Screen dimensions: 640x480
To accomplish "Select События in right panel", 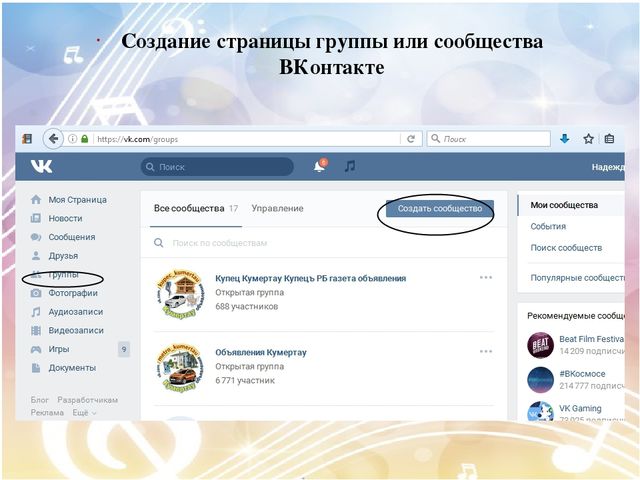I will 548,227.
